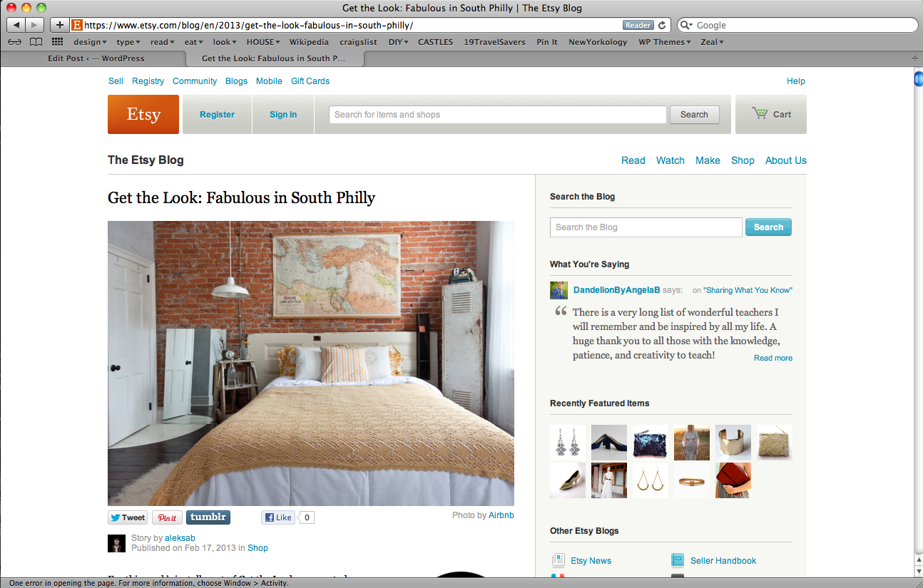
Task: Switch to Edit Post WordPress tab
Action: coord(96,58)
